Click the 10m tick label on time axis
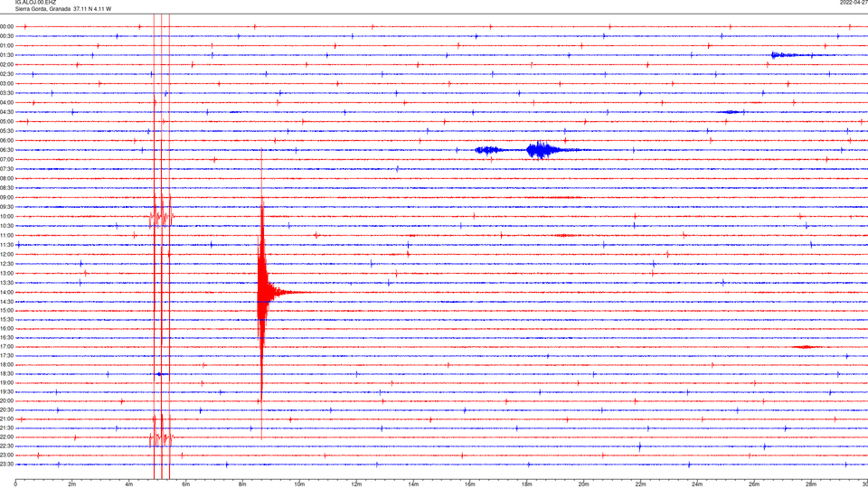The height and width of the screenshot is (488, 868). coord(299,484)
